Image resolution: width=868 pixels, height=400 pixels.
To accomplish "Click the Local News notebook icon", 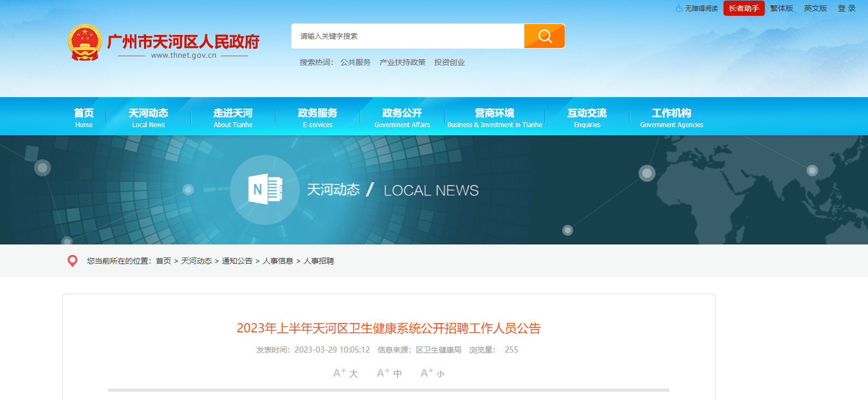I will pyautogui.click(x=265, y=189).
